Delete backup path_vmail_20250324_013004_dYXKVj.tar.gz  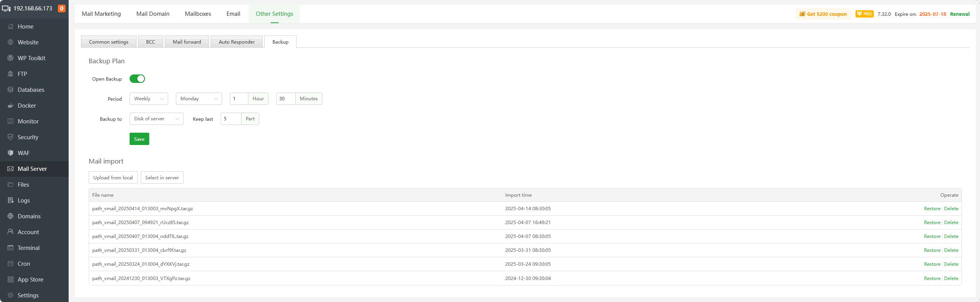pyautogui.click(x=951, y=264)
